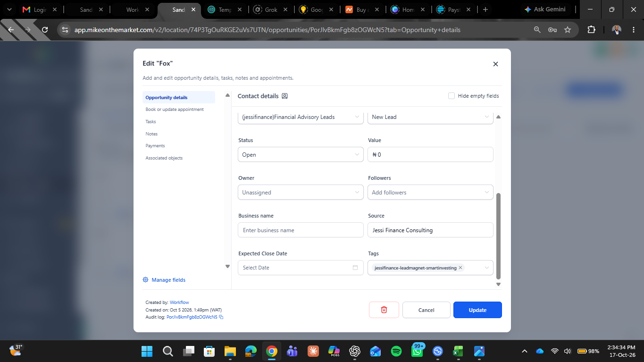Click the Update button

477,310
